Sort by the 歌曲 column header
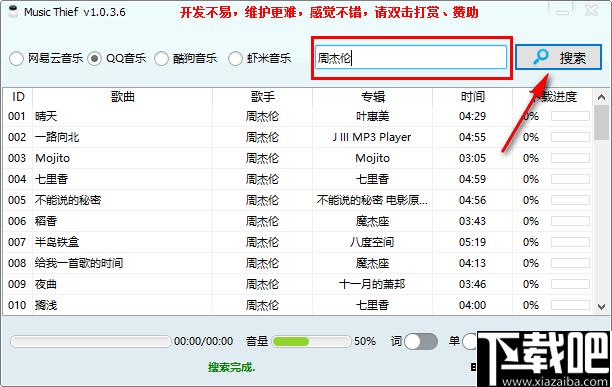The width and height of the screenshot is (612, 387). pyautogui.click(x=123, y=96)
